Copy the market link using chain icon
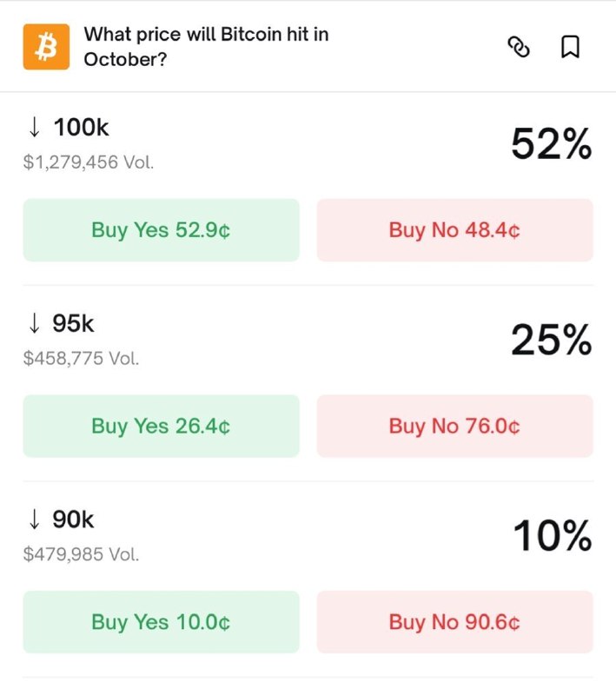This screenshot has height=695, width=616. click(x=520, y=48)
